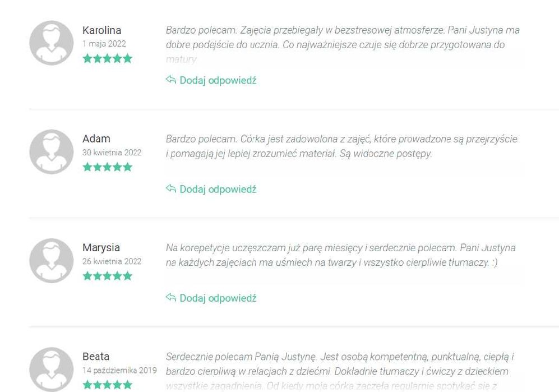Click the reviewer name Karolina
This screenshot has width=559, height=392.
[101, 30]
